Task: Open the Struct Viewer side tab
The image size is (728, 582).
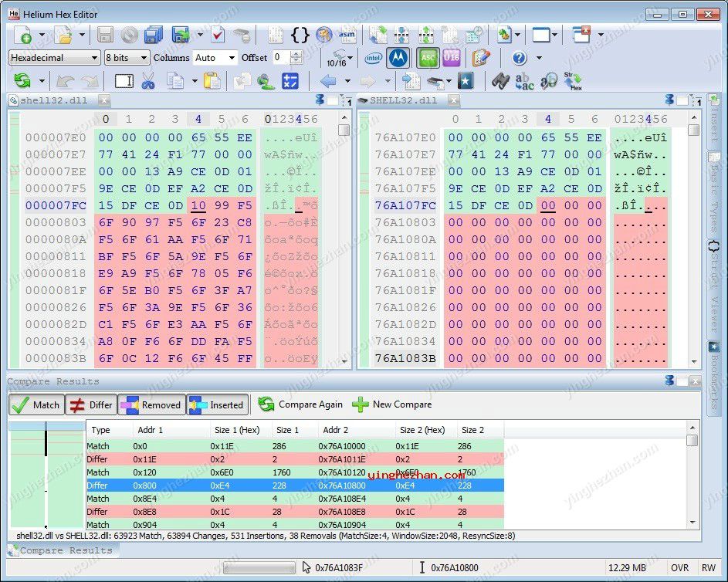Action: [714, 286]
